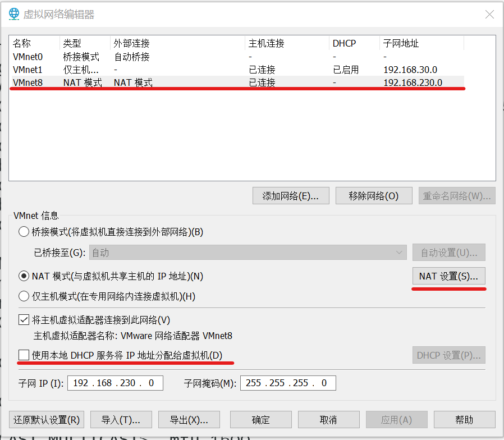Click subnet address 192.168.30.0 cell
The width and height of the screenshot is (504, 440).
pyautogui.click(x=410, y=70)
